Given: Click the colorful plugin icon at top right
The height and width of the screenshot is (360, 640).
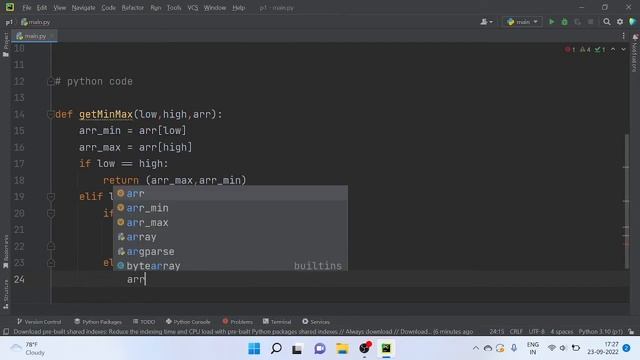Looking at the screenshot, I should pos(633,22).
